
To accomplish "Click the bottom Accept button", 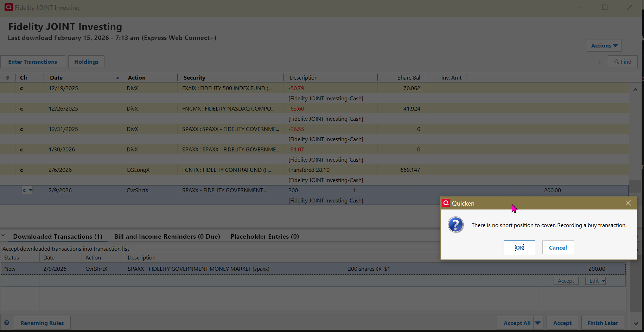I will [x=562, y=323].
